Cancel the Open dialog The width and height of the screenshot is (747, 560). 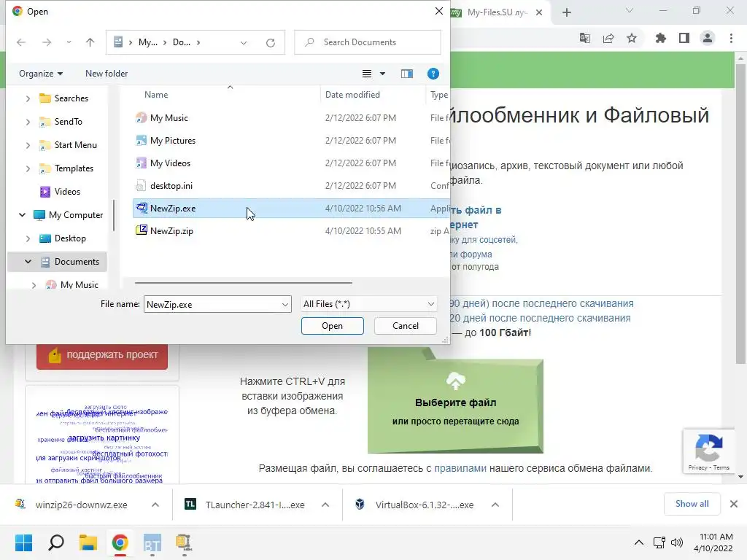coord(406,326)
